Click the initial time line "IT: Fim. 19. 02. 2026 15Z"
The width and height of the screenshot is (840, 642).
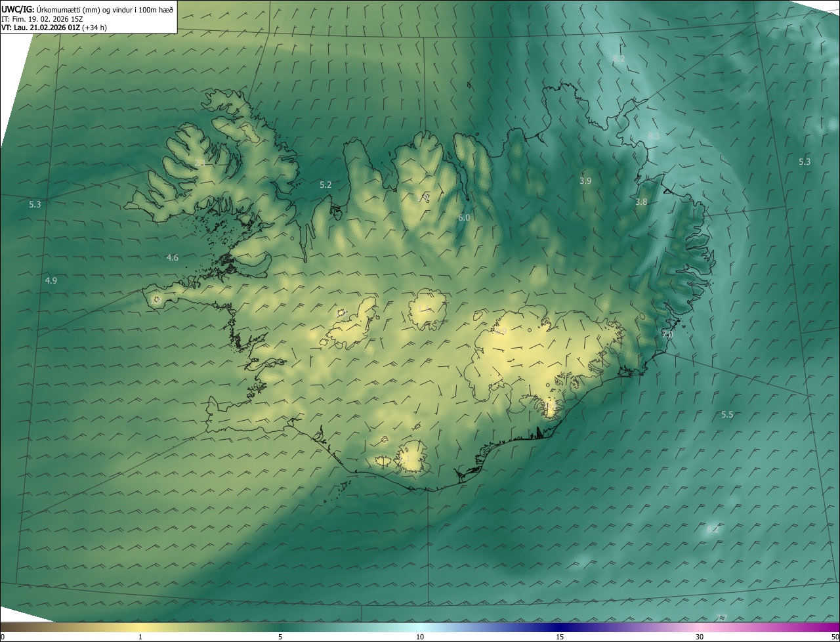pyautogui.click(x=41, y=18)
